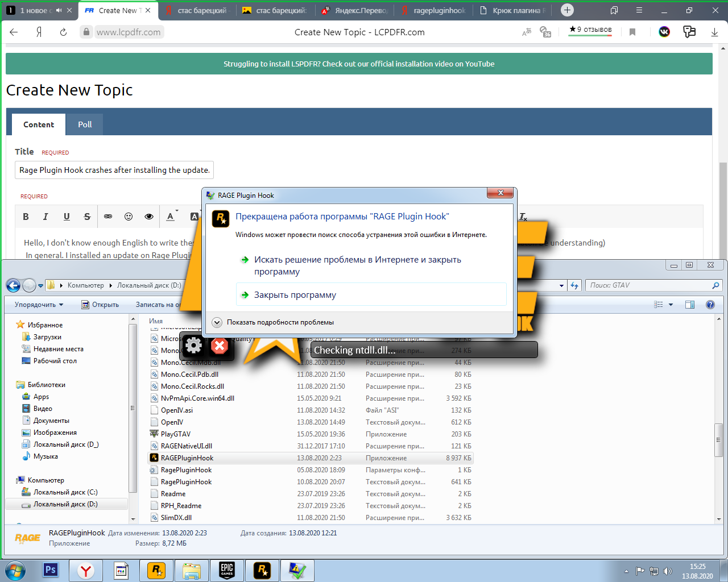Expand the problem details in the crash dialog
The image size is (728, 582).
click(x=217, y=322)
